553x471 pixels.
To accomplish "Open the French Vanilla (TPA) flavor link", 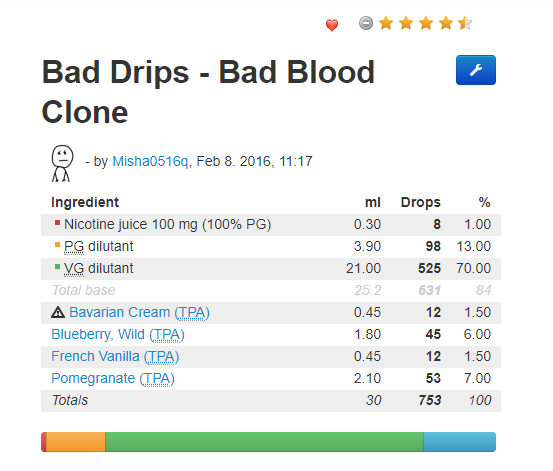I will [x=115, y=356].
